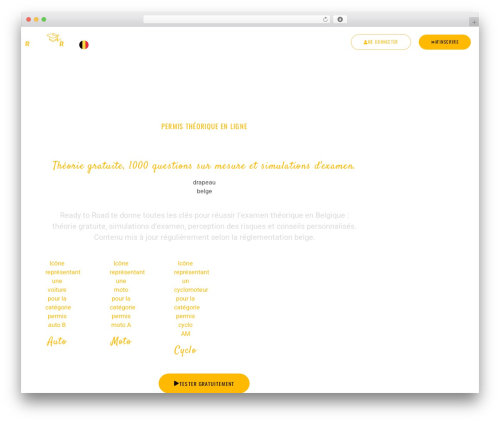Select the Cyclo permit category
500x423 pixels.
pyautogui.click(x=185, y=350)
